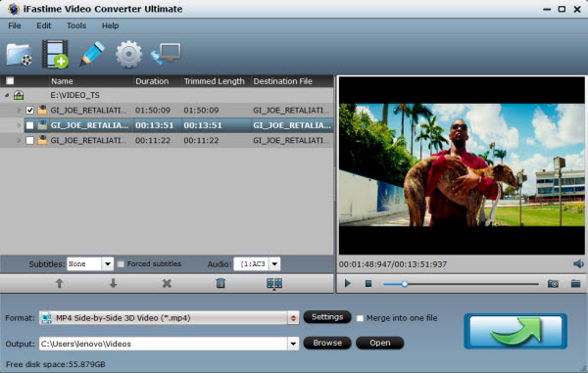Uncheck the 01:50:09 title checkbox
The height and width of the screenshot is (373, 588).
click(x=30, y=110)
